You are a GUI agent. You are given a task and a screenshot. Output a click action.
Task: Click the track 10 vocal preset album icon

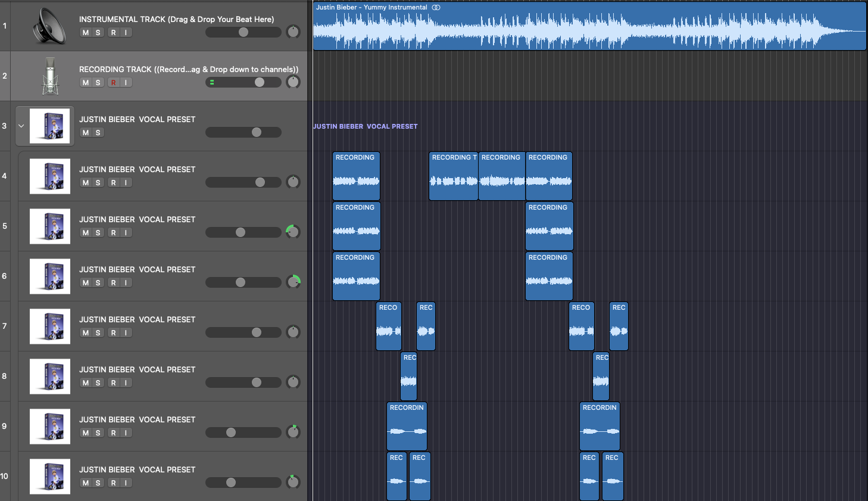coord(50,476)
